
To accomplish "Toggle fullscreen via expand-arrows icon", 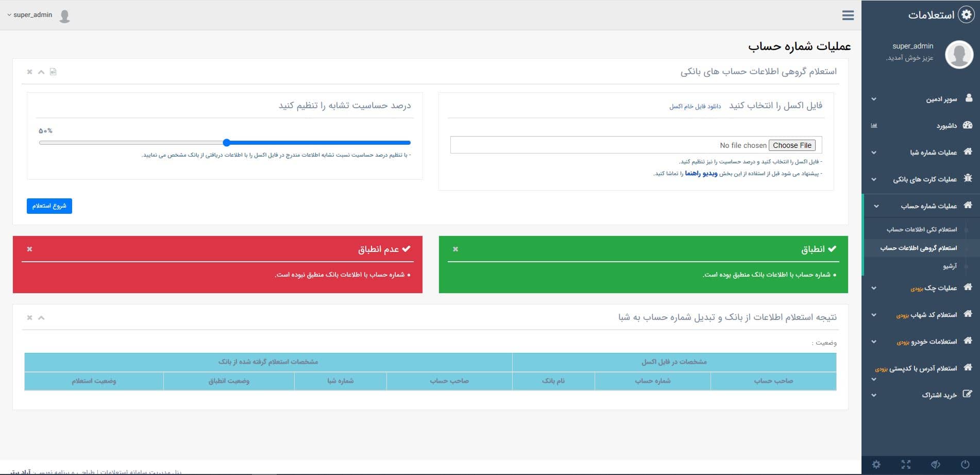I will coord(906,464).
